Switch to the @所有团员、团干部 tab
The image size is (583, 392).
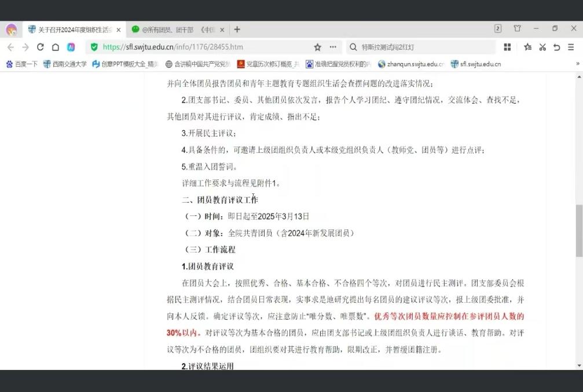(x=178, y=30)
